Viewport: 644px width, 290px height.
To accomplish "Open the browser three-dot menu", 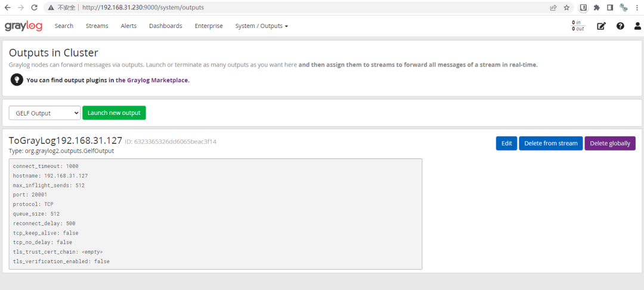I will pyautogui.click(x=637, y=7).
